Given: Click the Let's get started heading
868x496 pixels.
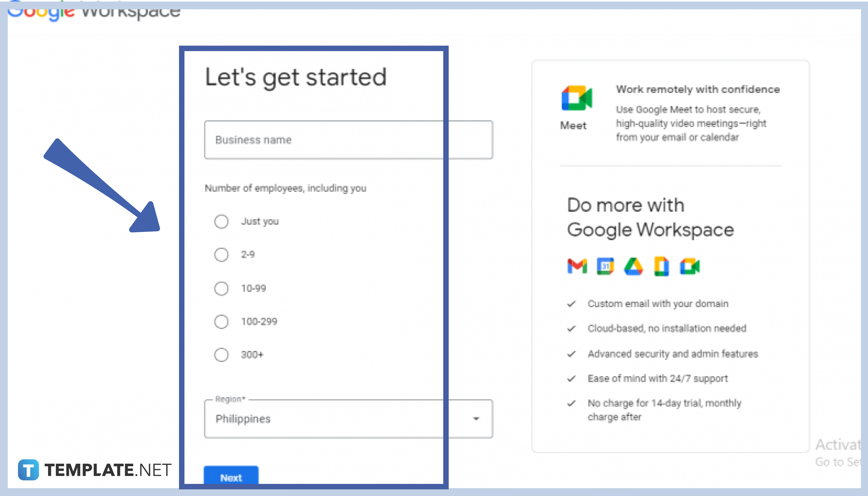Looking at the screenshot, I should click(296, 78).
